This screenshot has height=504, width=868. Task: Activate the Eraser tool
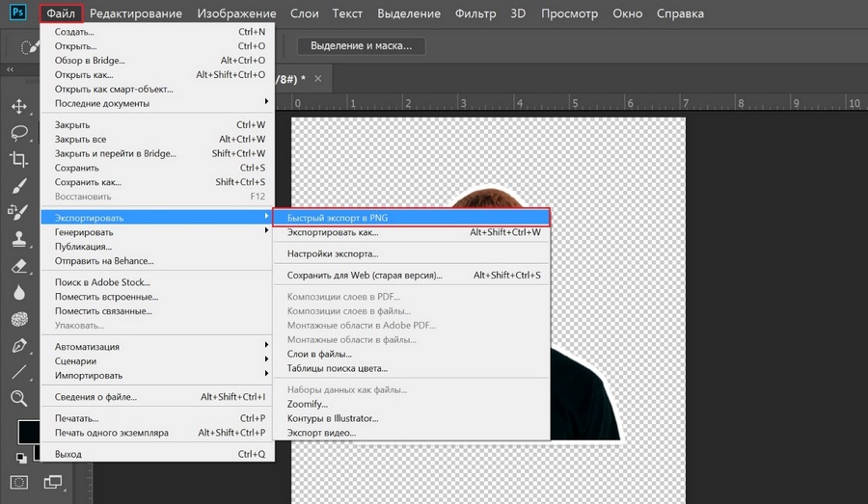[x=18, y=266]
